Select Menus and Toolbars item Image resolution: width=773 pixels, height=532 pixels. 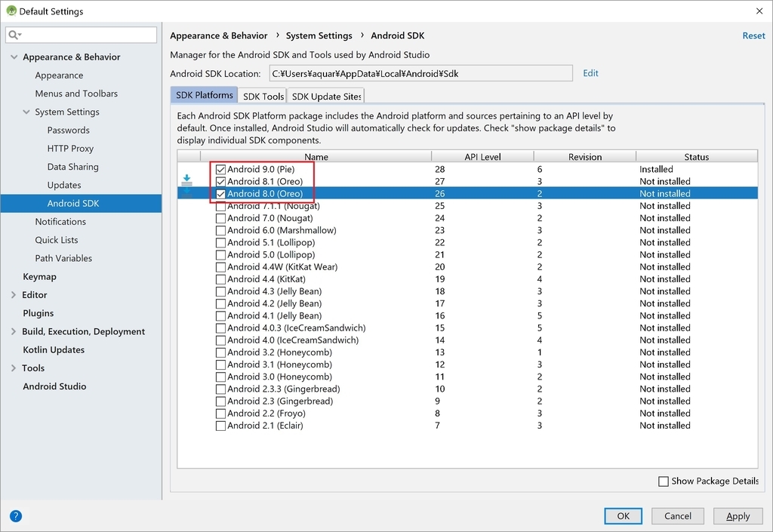pos(76,94)
